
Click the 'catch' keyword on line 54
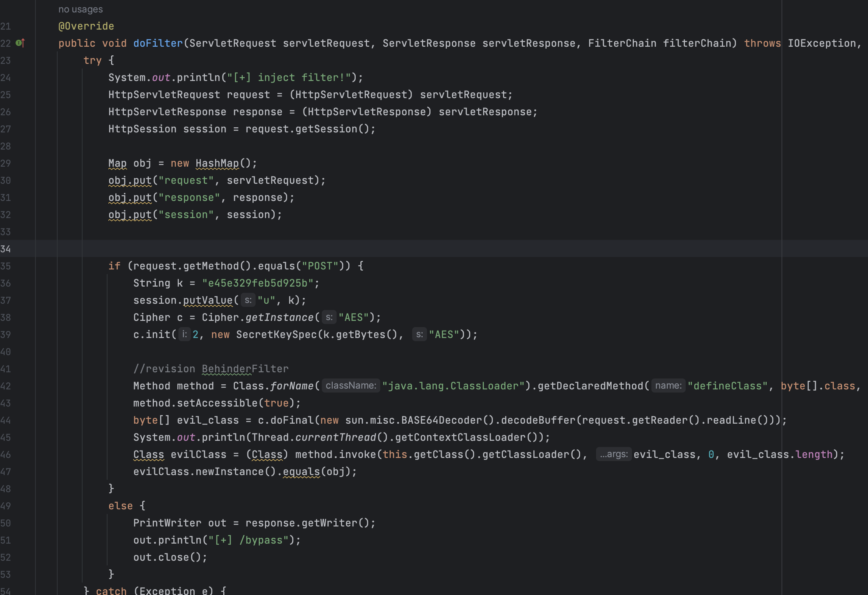point(111,591)
